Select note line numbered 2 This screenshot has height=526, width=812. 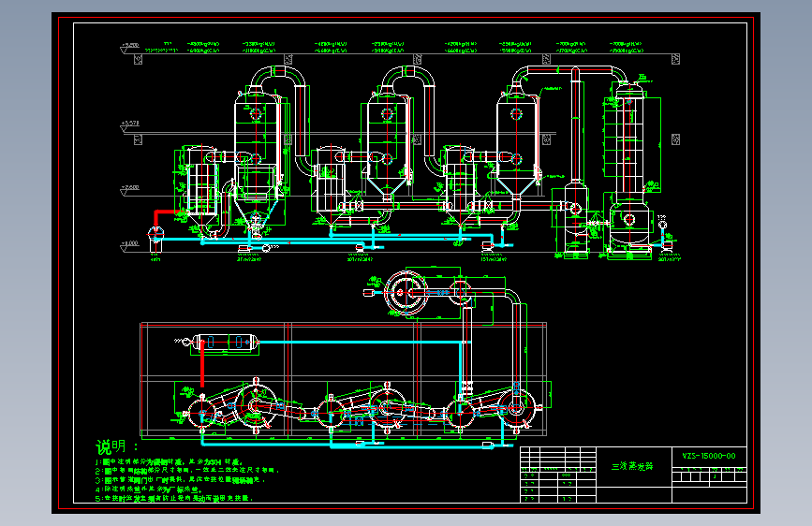(187, 471)
